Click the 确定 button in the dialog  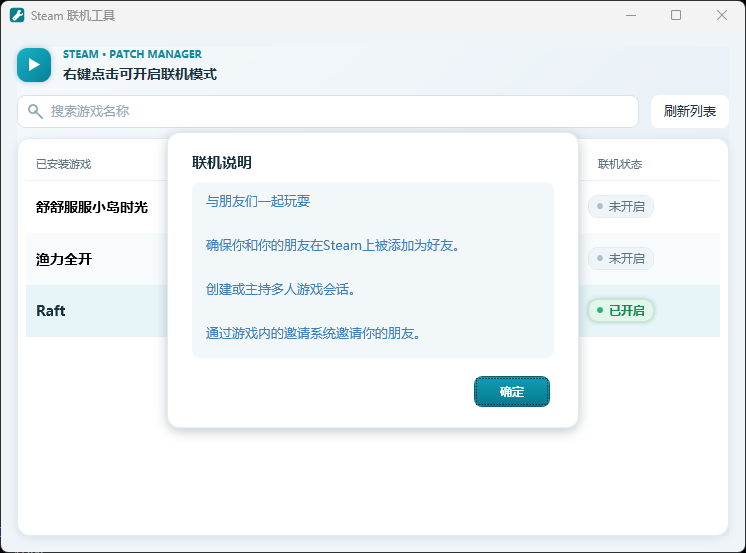coord(512,392)
